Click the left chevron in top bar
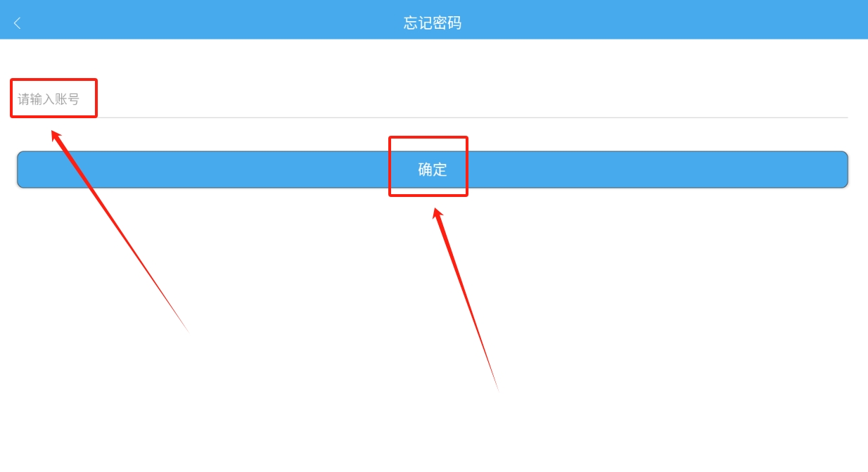 coord(18,23)
